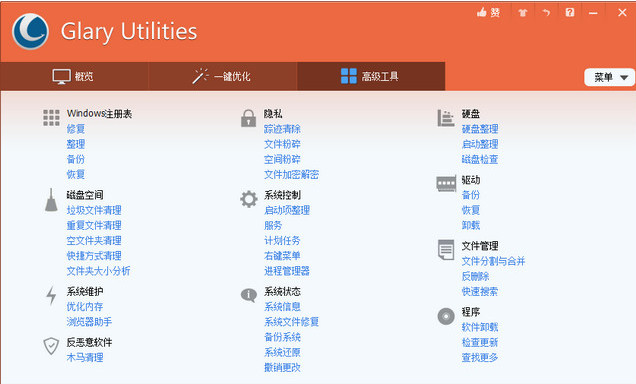
Task: Open the skin shirt icon in title bar
Action: point(522,13)
